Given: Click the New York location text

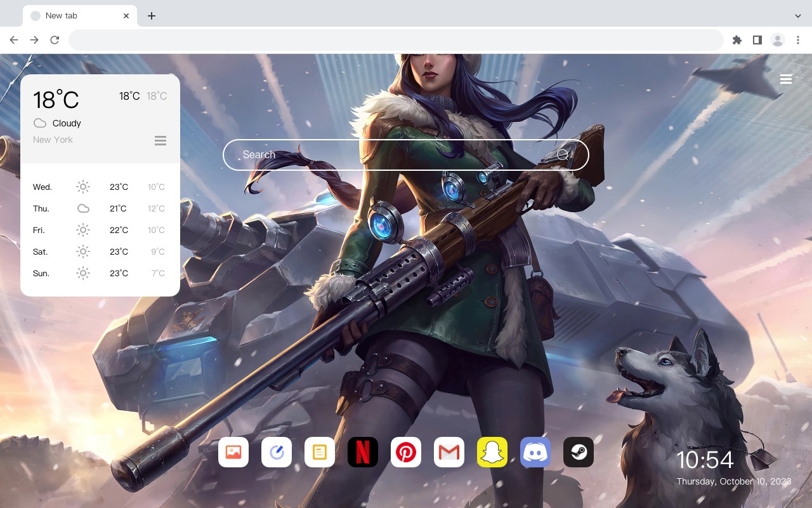Looking at the screenshot, I should (53, 140).
